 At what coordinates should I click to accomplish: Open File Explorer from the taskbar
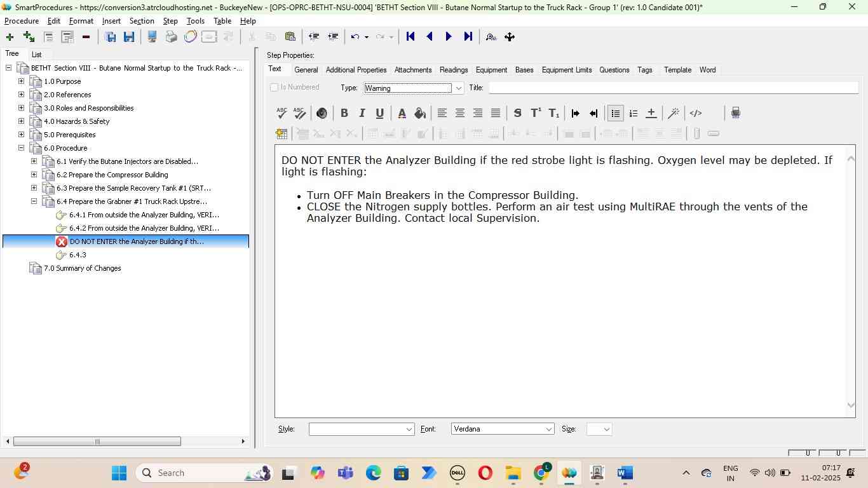(x=513, y=473)
